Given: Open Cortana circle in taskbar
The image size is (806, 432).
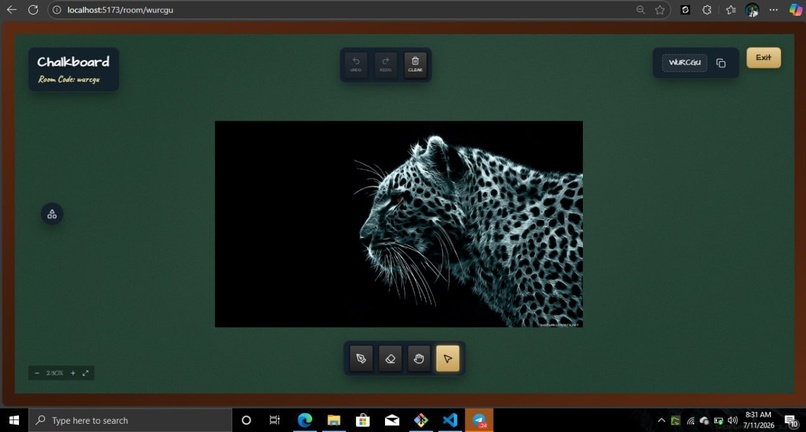Looking at the screenshot, I should click(246, 420).
